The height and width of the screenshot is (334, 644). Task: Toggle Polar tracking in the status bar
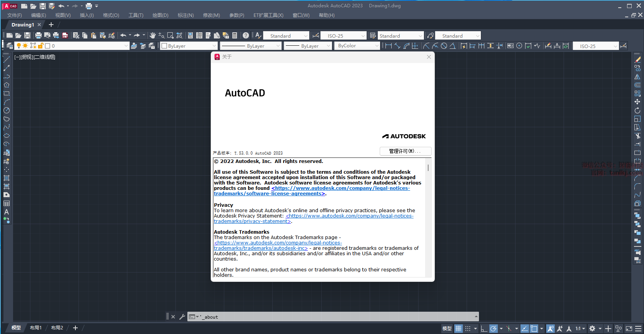coord(493,328)
